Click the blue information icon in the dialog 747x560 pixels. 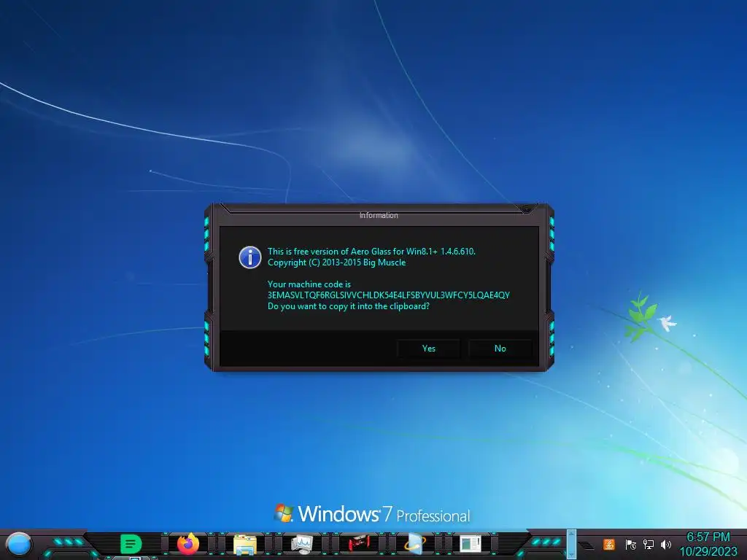(x=249, y=257)
